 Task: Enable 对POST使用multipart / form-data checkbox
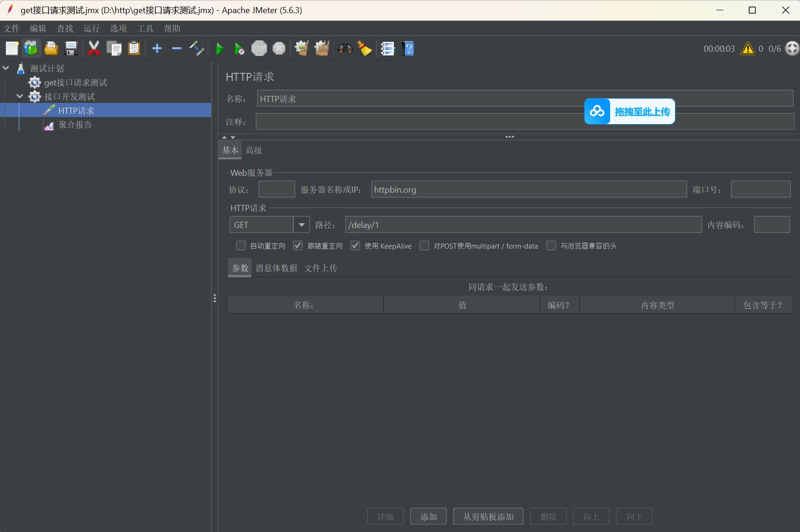coord(424,246)
